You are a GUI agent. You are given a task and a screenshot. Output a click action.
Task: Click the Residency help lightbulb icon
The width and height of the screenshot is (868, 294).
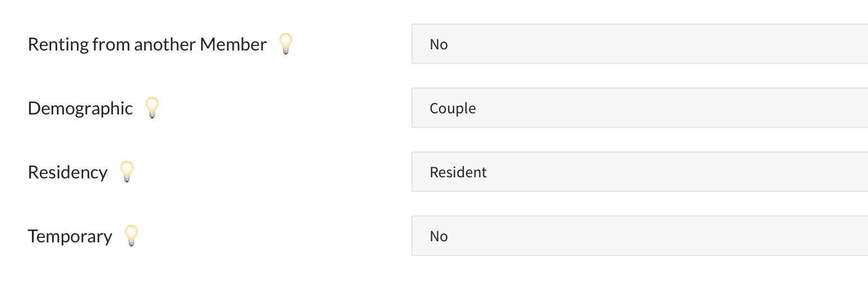tap(127, 171)
